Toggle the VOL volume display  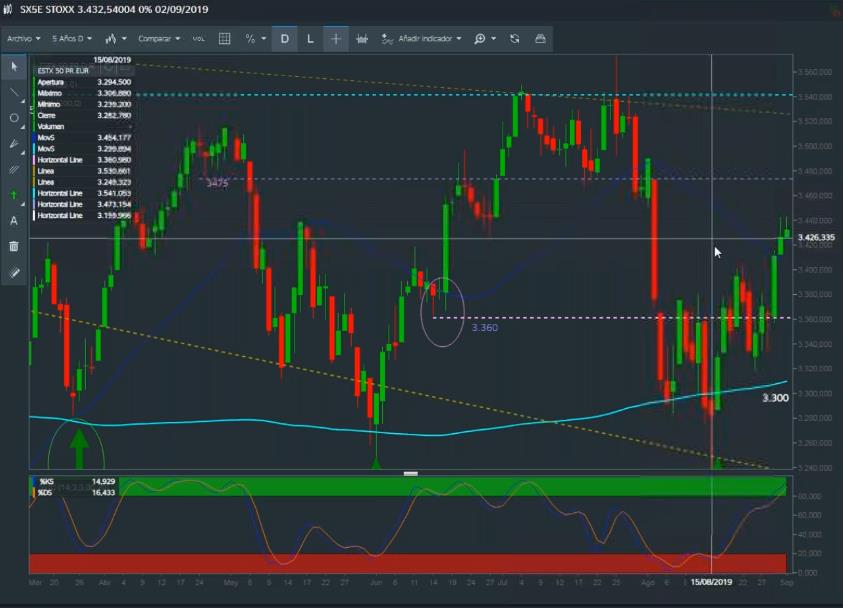pos(198,39)
